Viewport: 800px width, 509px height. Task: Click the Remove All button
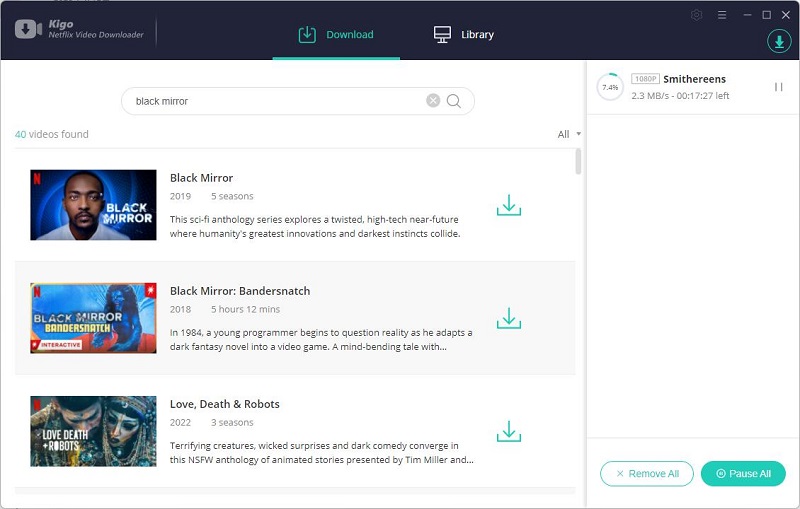pos(647,474)
